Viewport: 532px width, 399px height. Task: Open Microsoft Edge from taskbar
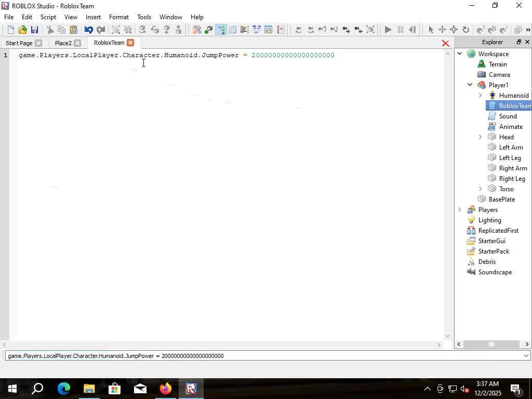[x=64, y=389]
